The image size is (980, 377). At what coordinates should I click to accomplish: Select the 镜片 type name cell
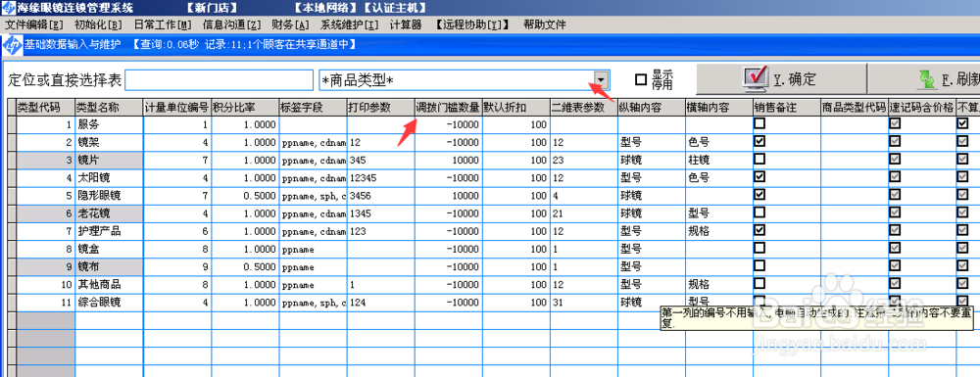pos(109,160)
